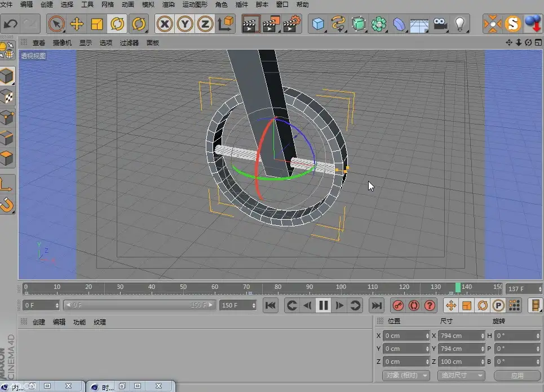Go to end of animation
This screenshot has width=544, height=392.
377,305
